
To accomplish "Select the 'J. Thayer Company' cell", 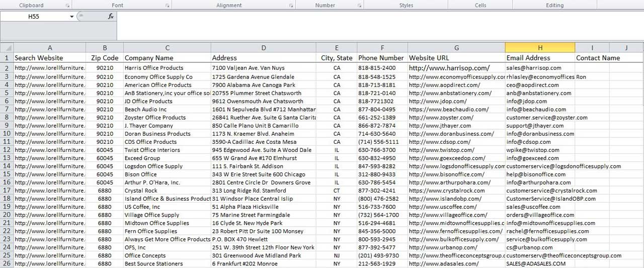I will [167, 126].
